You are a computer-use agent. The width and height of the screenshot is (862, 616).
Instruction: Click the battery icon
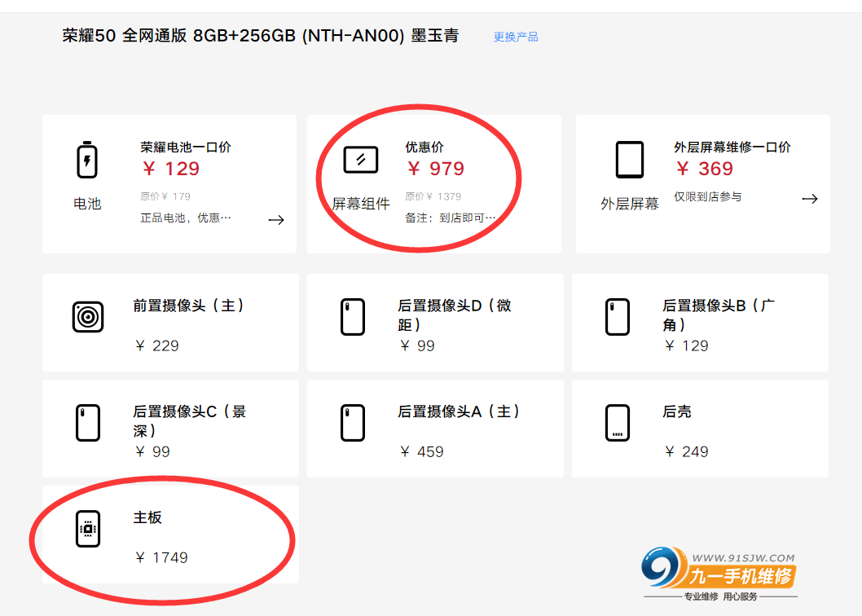point(87,160)
